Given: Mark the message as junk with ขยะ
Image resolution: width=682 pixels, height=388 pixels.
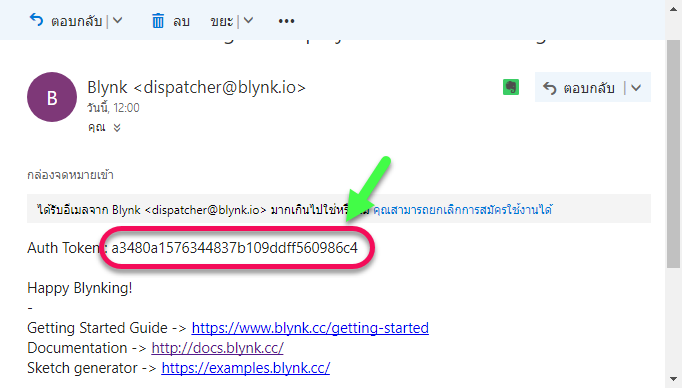Looking at the screenshot, I should tap(222, 21).
